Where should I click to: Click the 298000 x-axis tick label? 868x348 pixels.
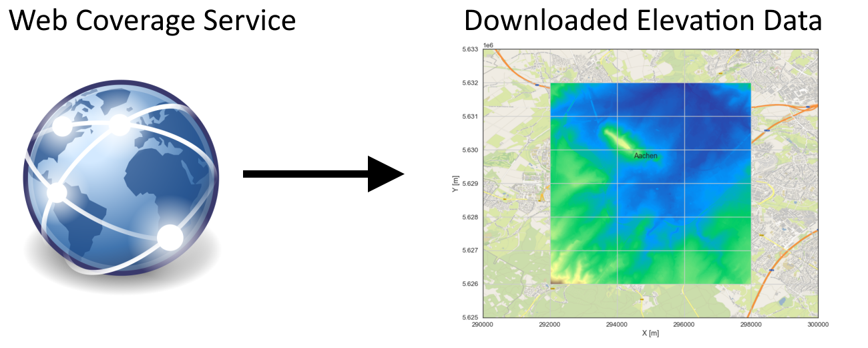click(751, 325)
